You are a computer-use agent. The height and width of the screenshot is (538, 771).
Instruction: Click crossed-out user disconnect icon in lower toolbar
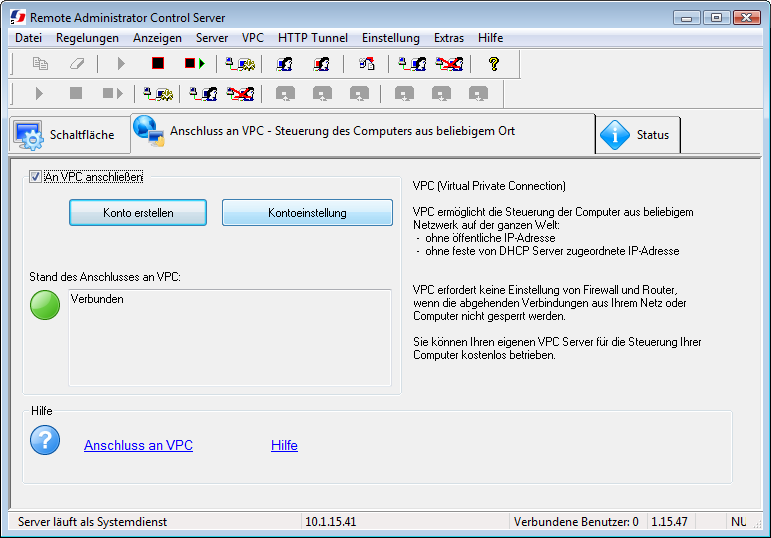click(240, 93)
